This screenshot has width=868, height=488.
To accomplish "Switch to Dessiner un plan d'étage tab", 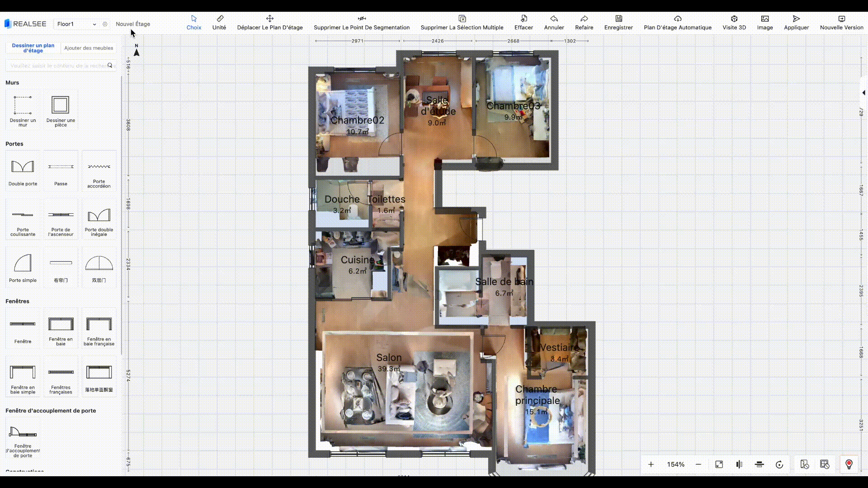I will pos(33,48).
